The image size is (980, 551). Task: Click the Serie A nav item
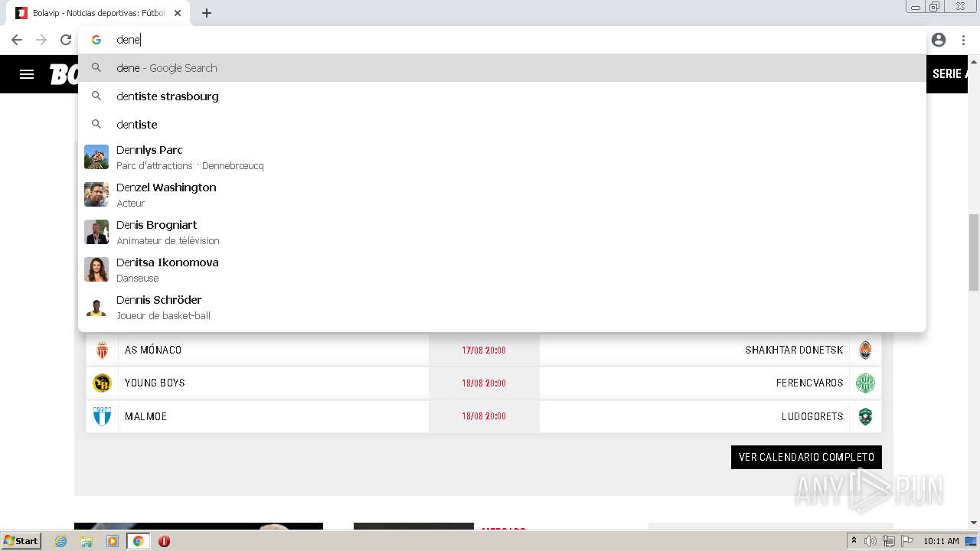950,74
